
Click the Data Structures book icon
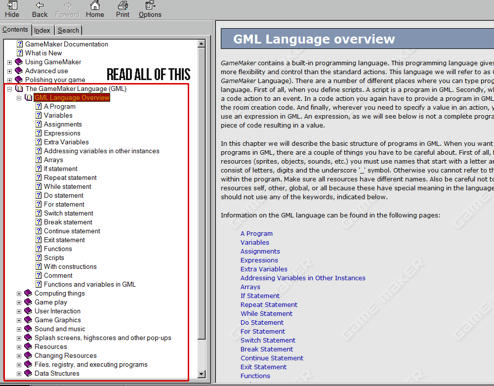point(28,373)
